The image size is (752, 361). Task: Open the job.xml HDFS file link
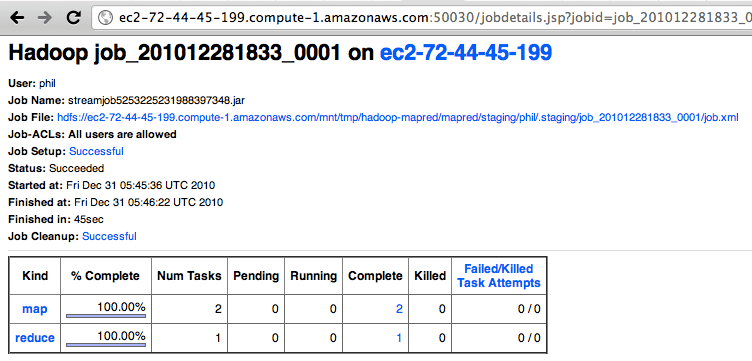(x=398, y=117)
